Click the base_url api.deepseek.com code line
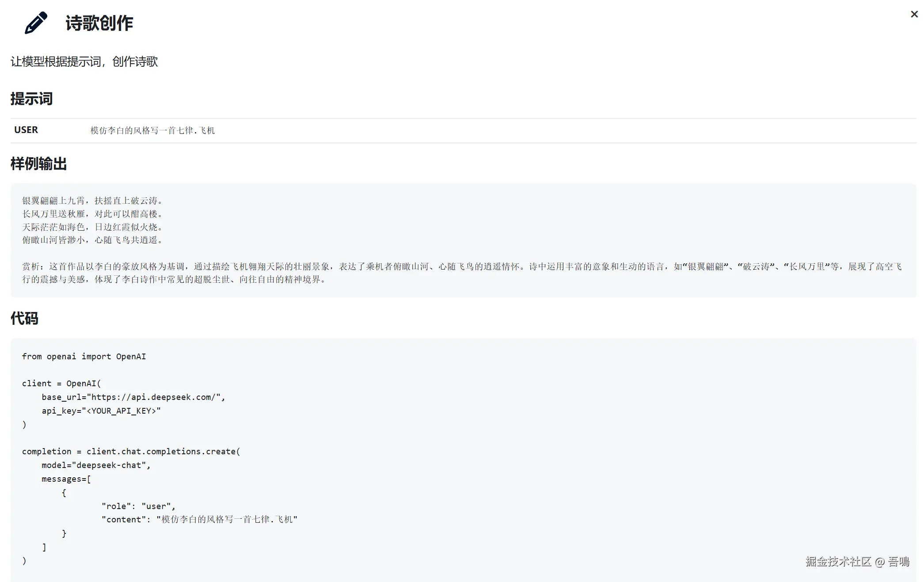Screen dimensions: 924x582 (133, 397)
